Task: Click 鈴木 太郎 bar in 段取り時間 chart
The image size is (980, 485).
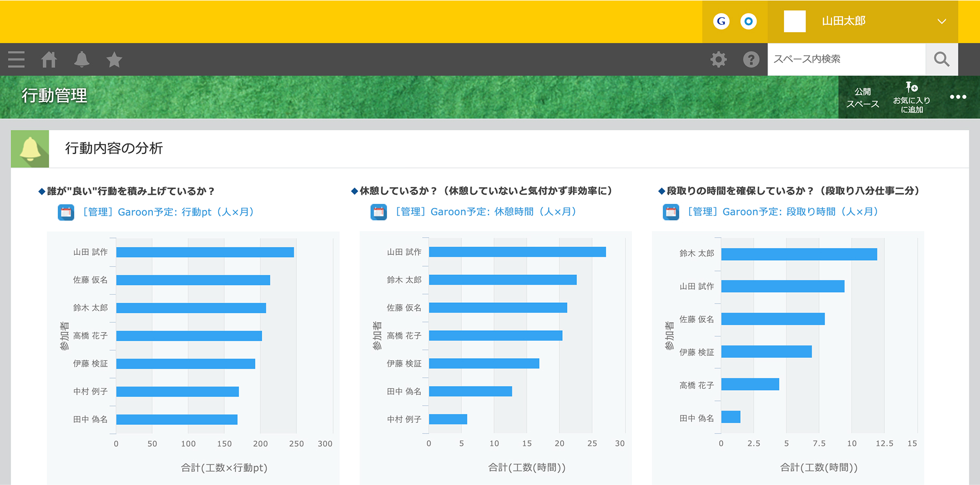Action: click(799, 254)
